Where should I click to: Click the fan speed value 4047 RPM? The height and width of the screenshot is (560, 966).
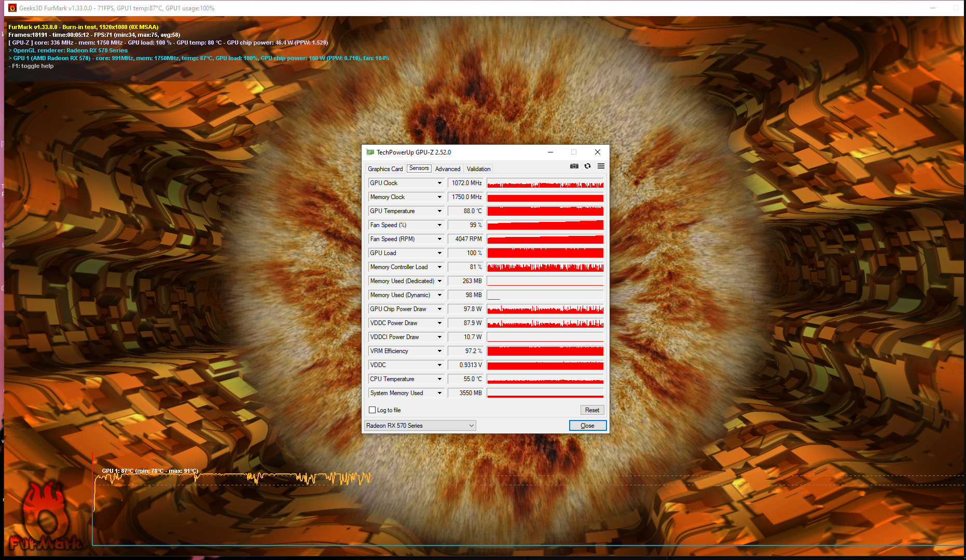[466, 239]
